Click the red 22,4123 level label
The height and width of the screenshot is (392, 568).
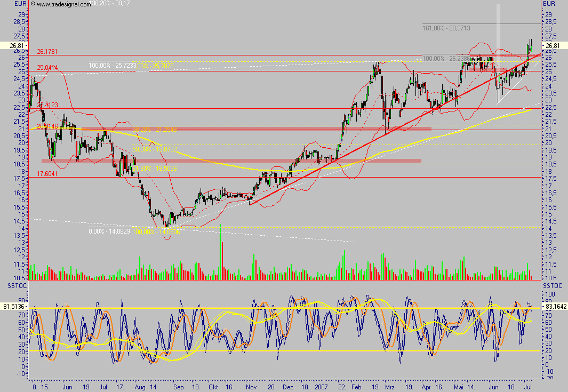47,105
